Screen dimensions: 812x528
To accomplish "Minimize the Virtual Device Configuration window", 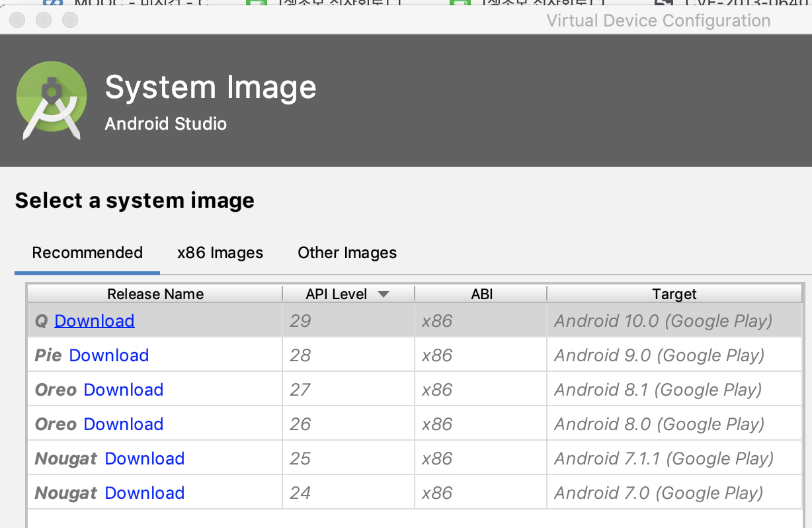I will coord(44,20).
